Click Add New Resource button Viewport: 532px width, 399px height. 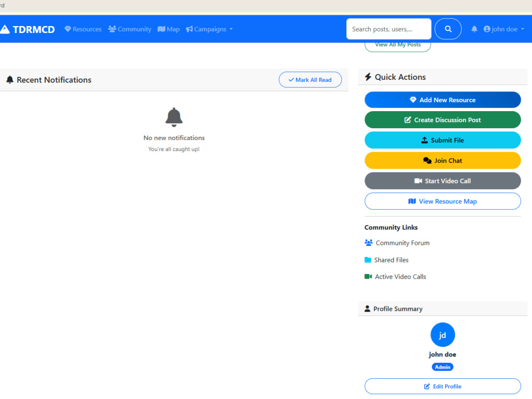(443, 100)
